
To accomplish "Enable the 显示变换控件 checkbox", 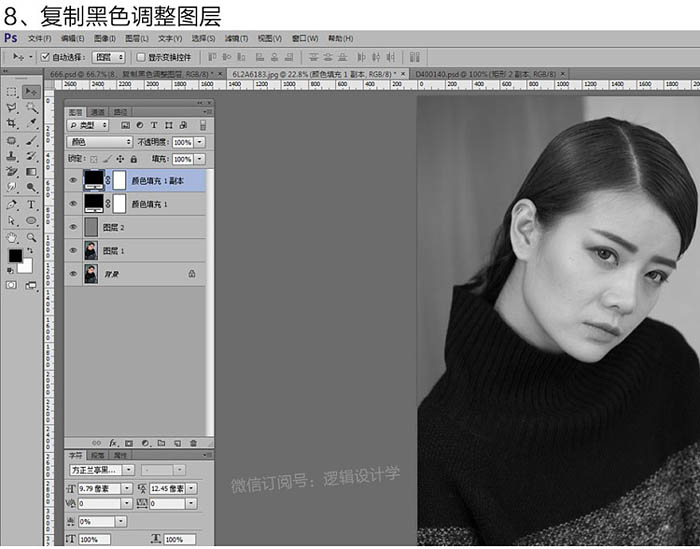I will (x=141, y=57).
